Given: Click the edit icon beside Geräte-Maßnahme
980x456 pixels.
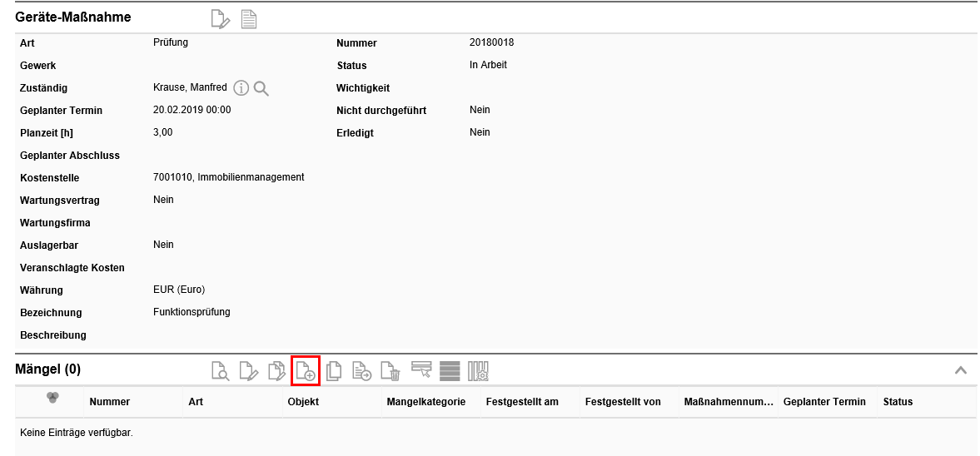Looking at the screenshot, I should tap(220, 19).
